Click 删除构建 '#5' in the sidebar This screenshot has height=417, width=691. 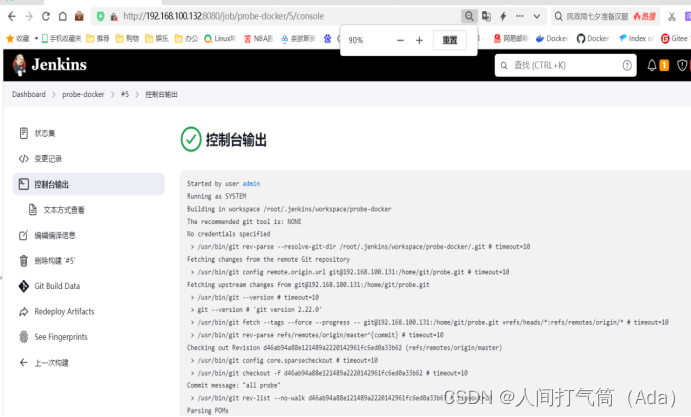[89, 261]
